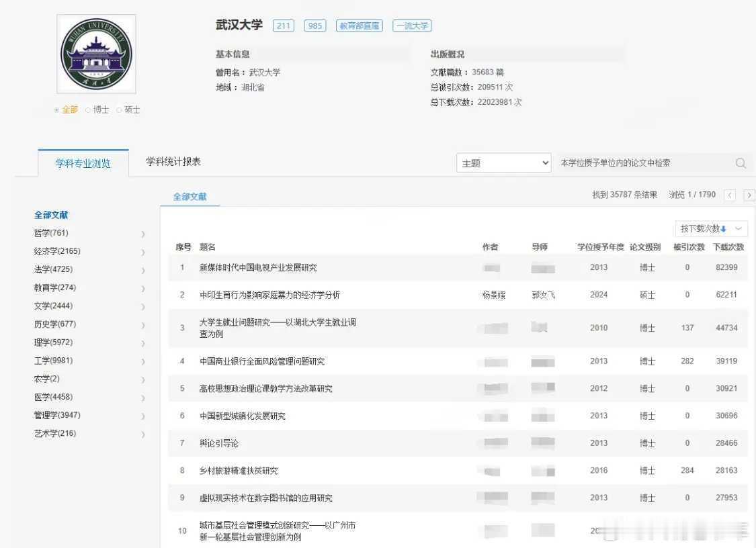Click the Wuhan University logo
Viewport: 756px width, 548px height.
[96, 54]
